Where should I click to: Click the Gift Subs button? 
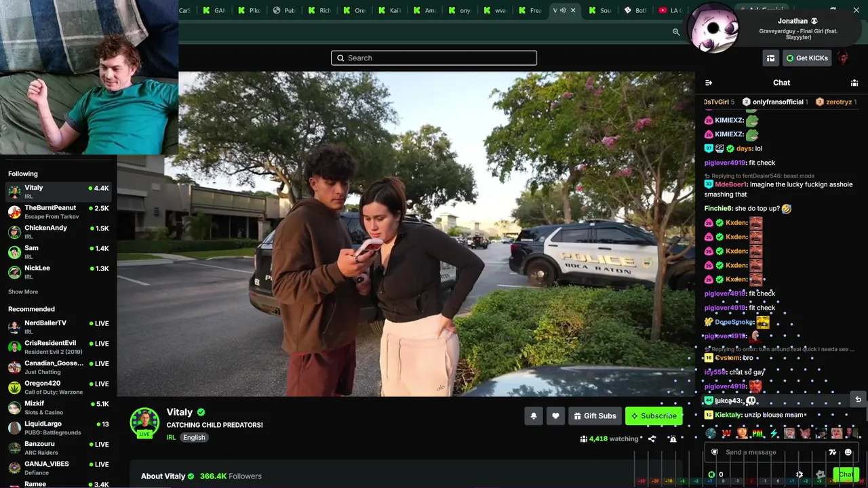[x=595, y=416]
